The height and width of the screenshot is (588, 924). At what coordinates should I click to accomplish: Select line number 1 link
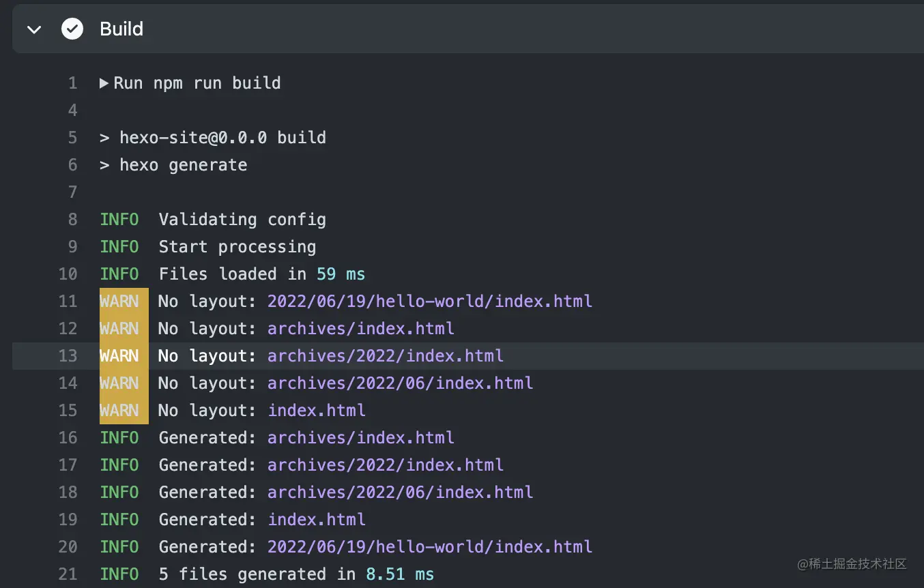(x=72, y=83)
